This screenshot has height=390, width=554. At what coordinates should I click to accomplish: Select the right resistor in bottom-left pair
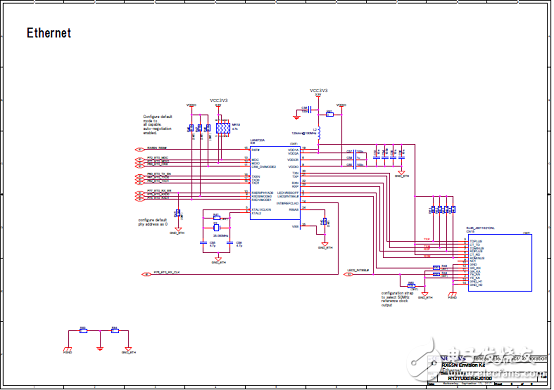click(114, 331)
